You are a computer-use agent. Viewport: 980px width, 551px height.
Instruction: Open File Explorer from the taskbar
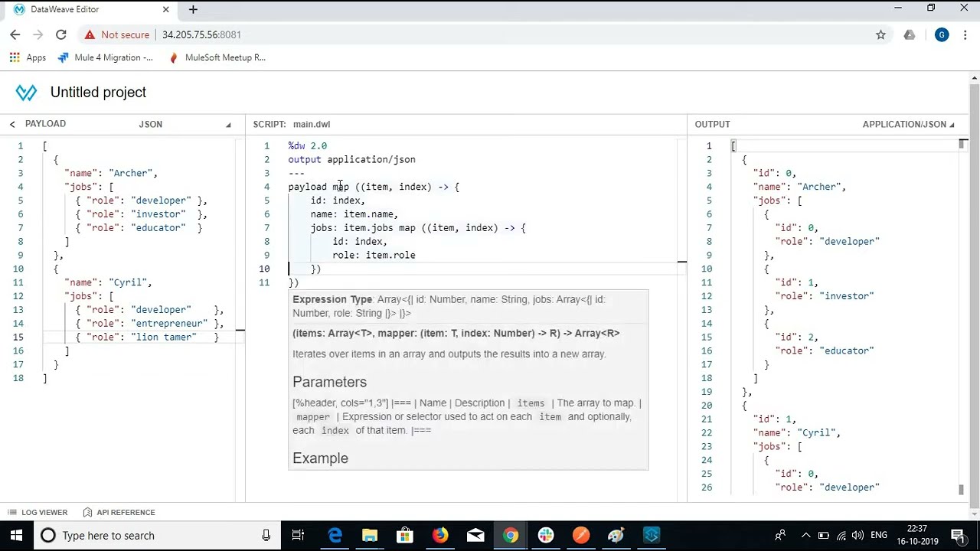[370, 536]
